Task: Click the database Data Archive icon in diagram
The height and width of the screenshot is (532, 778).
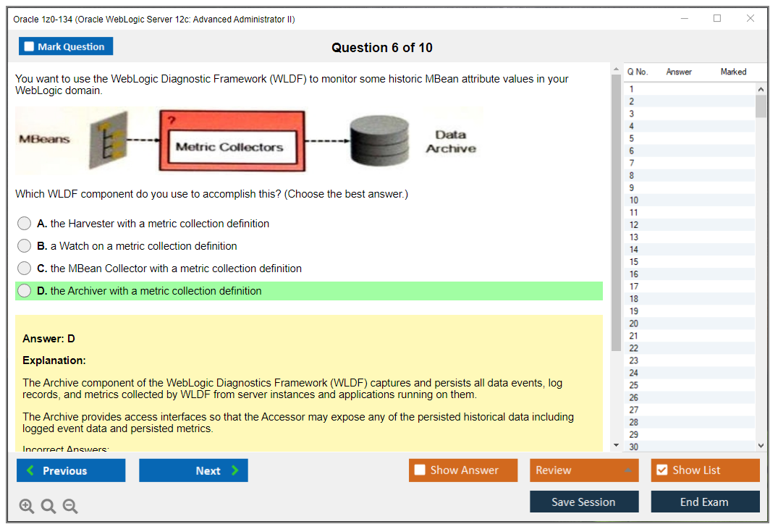Action: click(379, 141)
